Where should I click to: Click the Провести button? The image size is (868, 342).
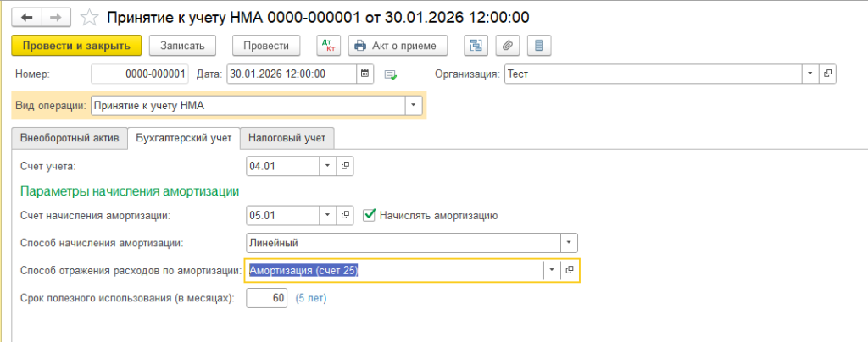(x=265, y=46)
